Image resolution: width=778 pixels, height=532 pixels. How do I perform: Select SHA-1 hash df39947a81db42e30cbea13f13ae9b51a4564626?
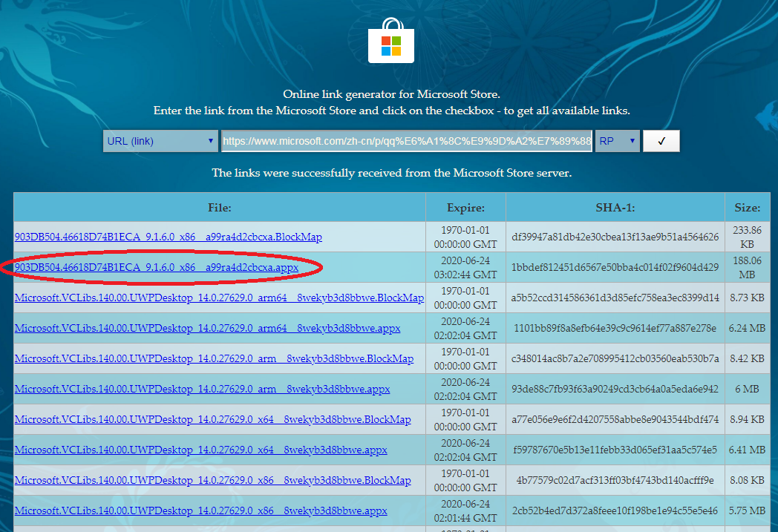point(615,237)
